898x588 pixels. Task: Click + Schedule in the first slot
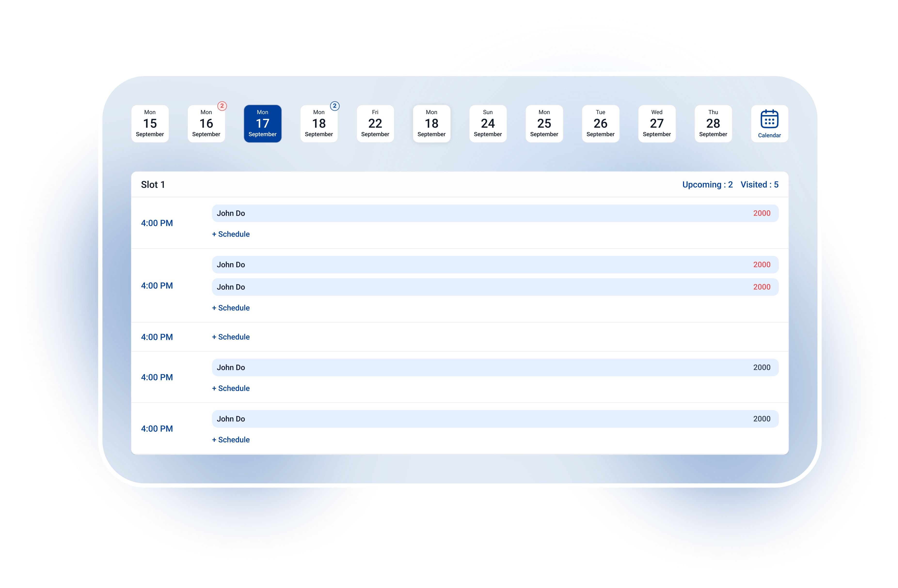point(230,234)
